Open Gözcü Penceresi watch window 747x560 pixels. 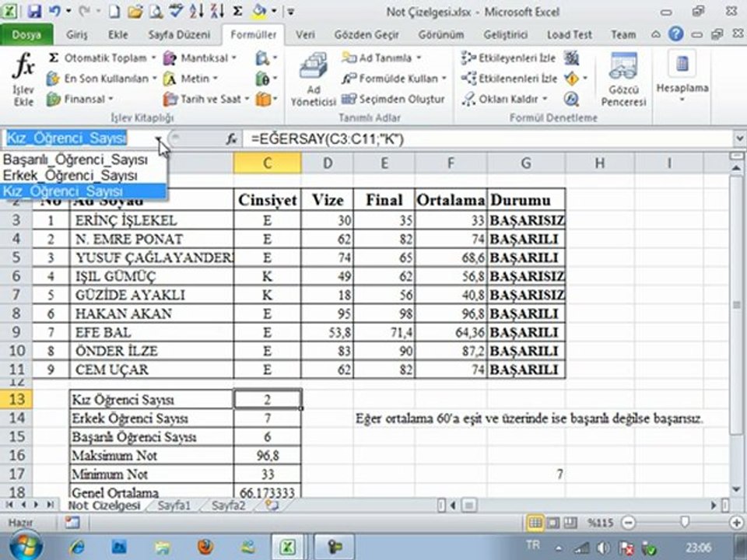click(x=623, y=79)
